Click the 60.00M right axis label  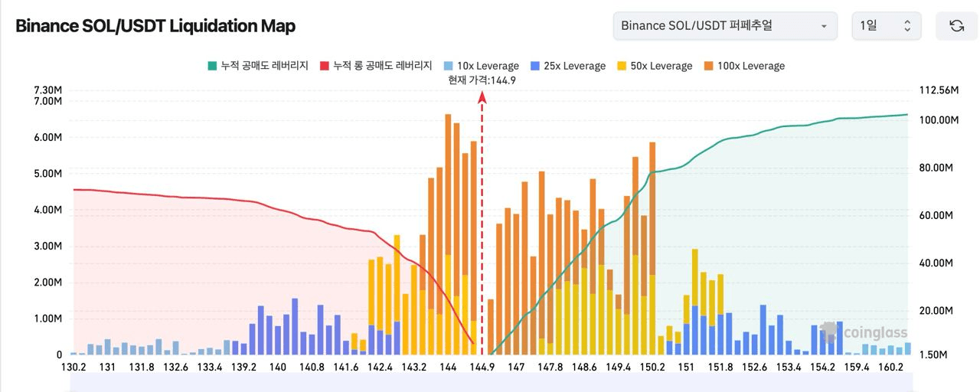(935, 216)
